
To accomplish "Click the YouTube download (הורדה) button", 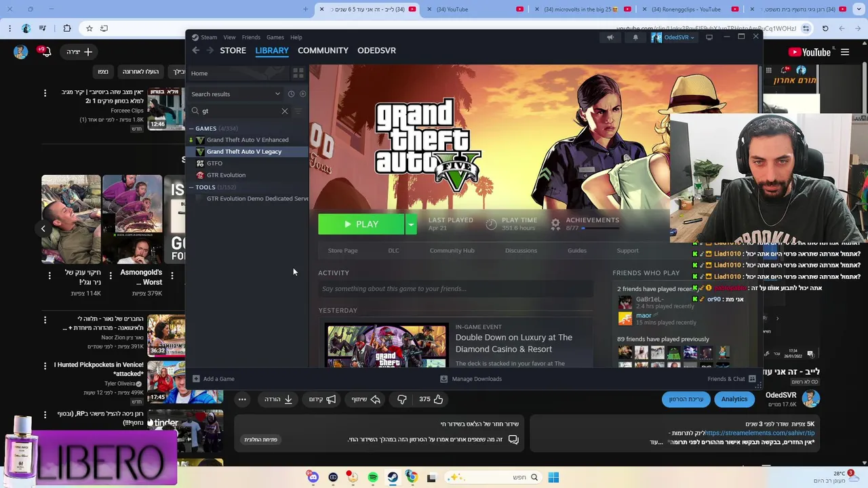I will (279, 399).
